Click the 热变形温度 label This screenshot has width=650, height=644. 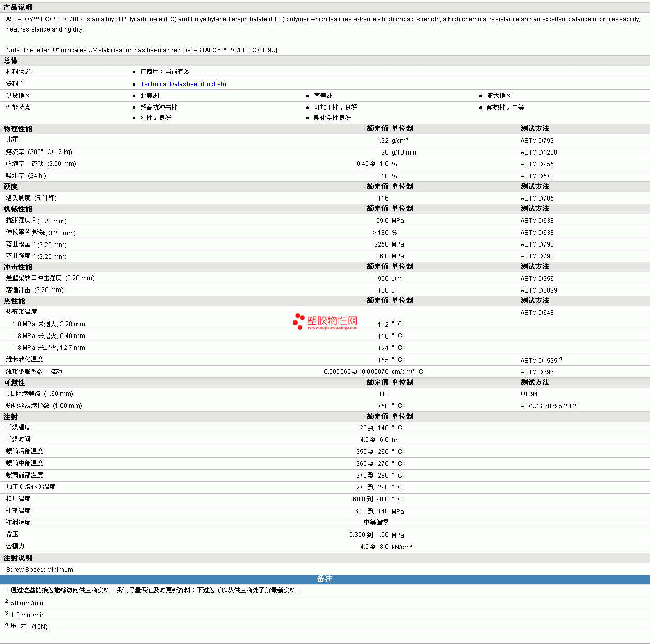click(22, 312)
